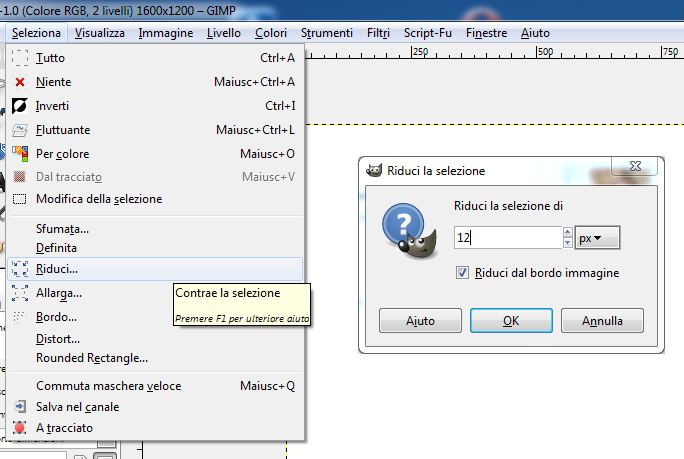Toggle Riduci dal bordo immagine checkbox
684x459 pixels.
pos(462,273)
